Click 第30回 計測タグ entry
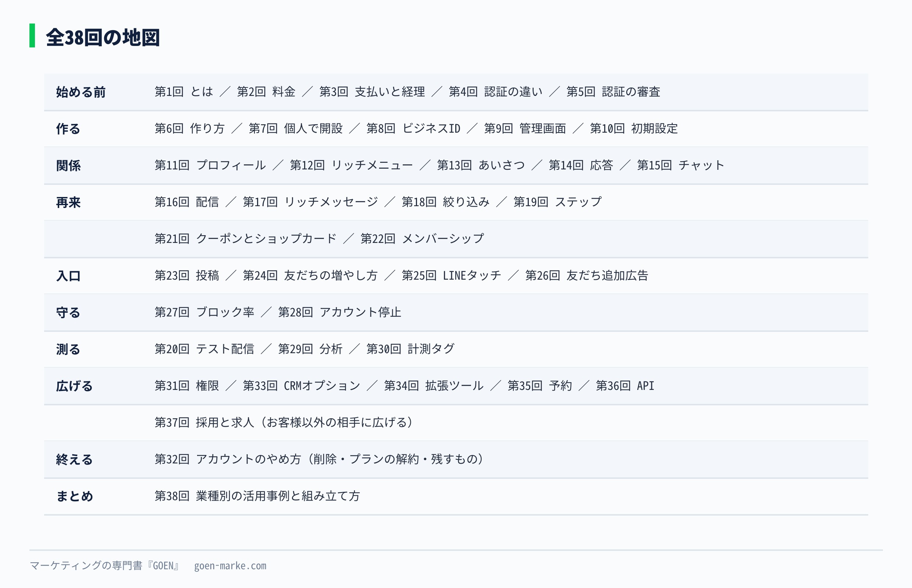 [x=410, y=349]
